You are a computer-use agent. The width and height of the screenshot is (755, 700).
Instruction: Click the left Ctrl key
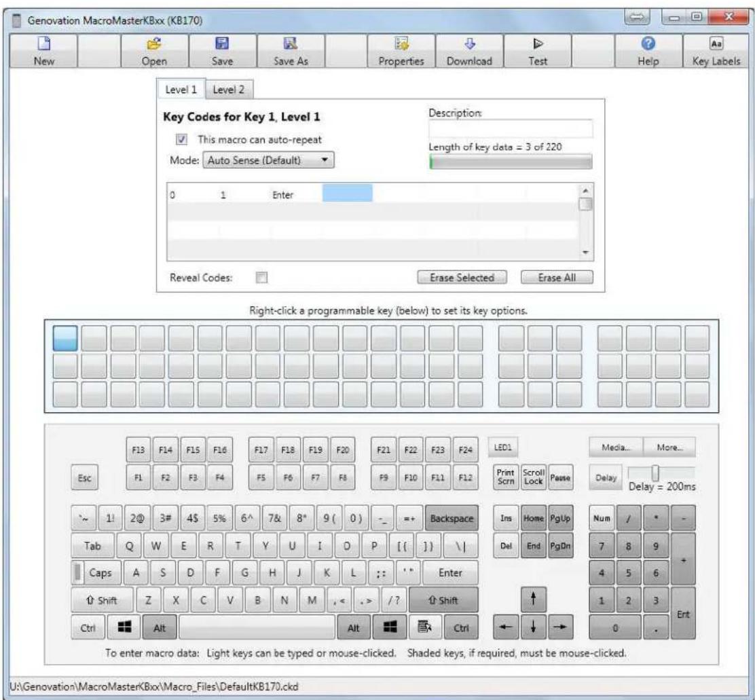coord(88,627)
